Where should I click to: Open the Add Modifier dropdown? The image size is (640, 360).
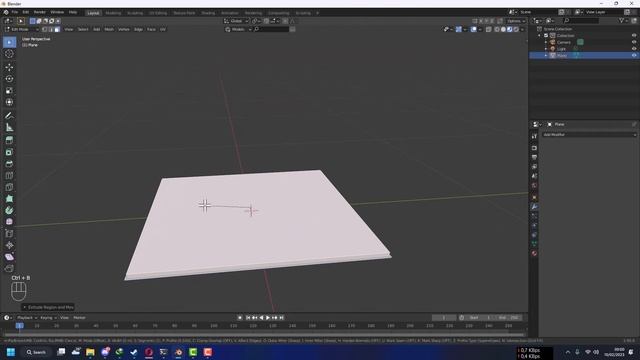(x=589, y=135)
